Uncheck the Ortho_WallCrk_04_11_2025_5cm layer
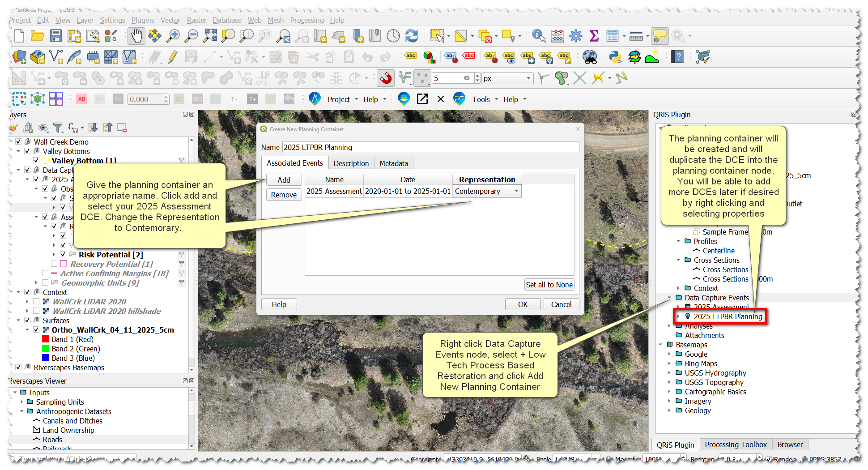Screen dimensions: 868x470 point(36,330)
